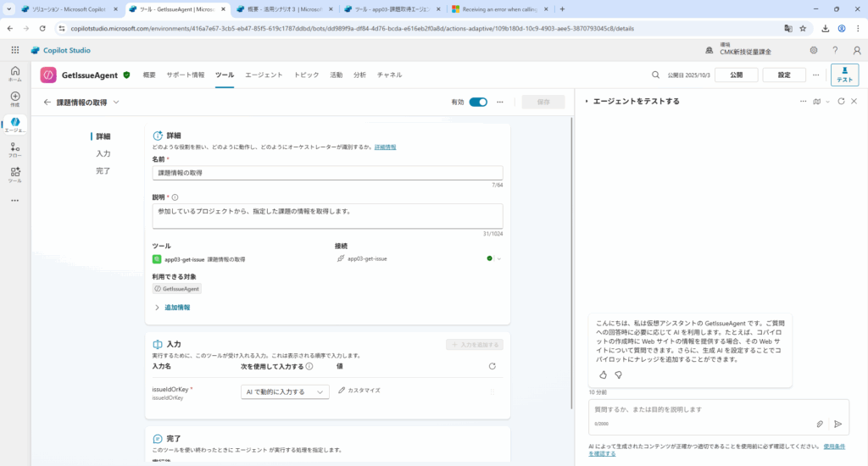Click into the 名前 name text field
868x466 pixels.
click(327, 173)
